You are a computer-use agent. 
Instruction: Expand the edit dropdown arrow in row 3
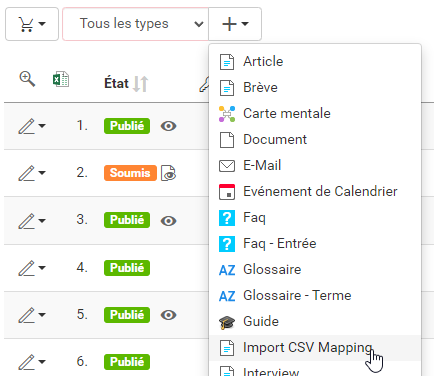coord(42,220)
